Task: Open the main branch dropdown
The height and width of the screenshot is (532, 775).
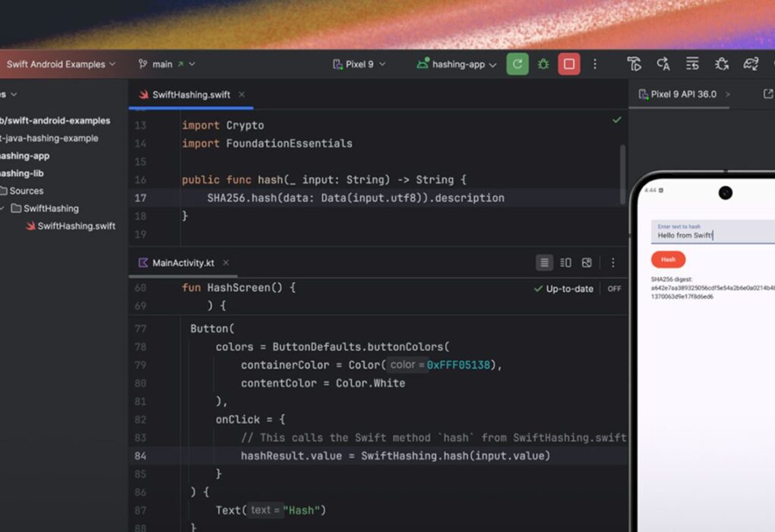Action: tap(166, 65)
